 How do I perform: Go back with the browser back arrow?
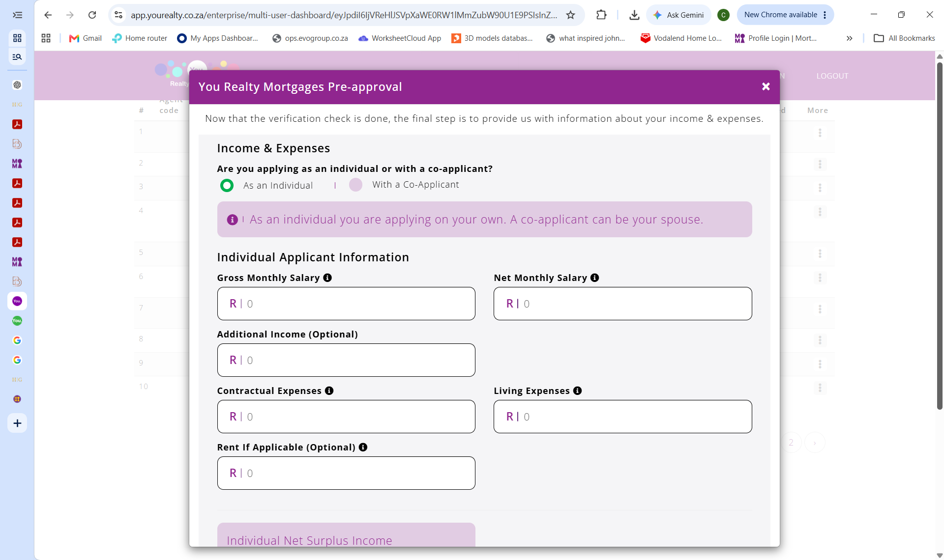(x=48, y=15)
